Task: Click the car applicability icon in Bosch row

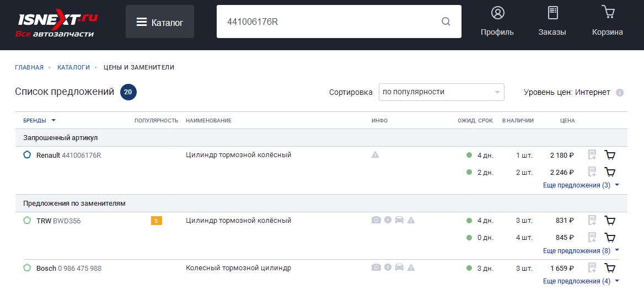Action: pos(399,267)
